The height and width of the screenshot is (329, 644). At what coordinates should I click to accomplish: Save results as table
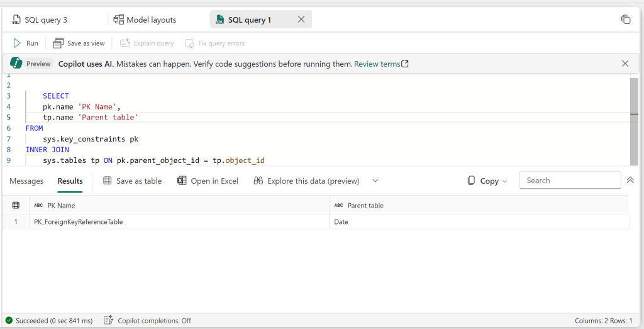tap(132, 181)
